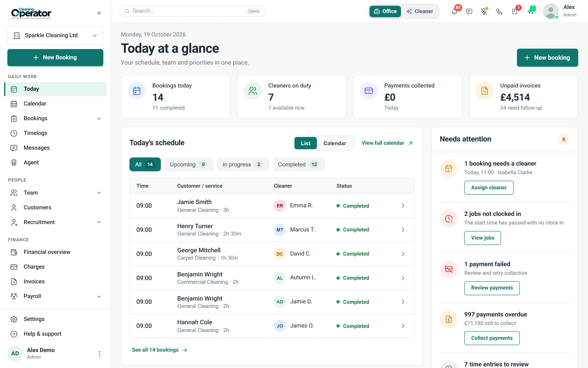588x368 pixels.
Task: Open the Agent page in sidebar
Action: click(x=55, y=163)
